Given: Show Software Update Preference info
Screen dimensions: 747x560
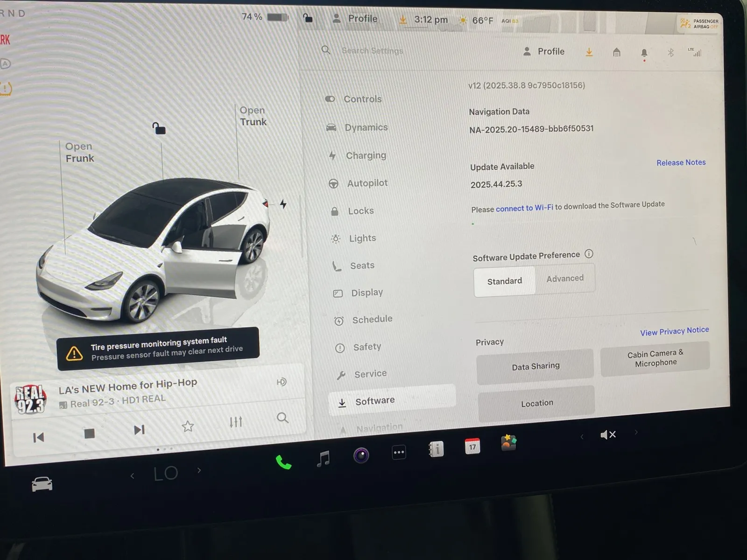Looking at the screenshot, I should pos(589,254).
